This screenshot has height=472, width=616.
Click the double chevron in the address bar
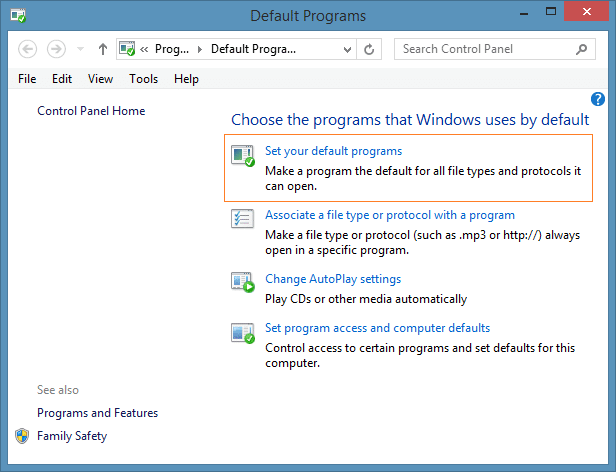click(144, 50)
